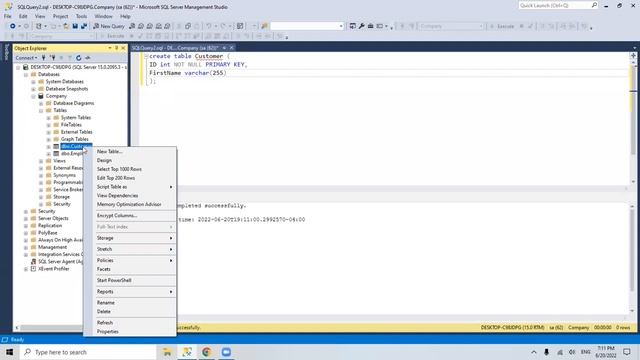This screenshot has height=360, width=640.
Task: Click the Find in Files toolbar icon
Action: tap(264, 26)
